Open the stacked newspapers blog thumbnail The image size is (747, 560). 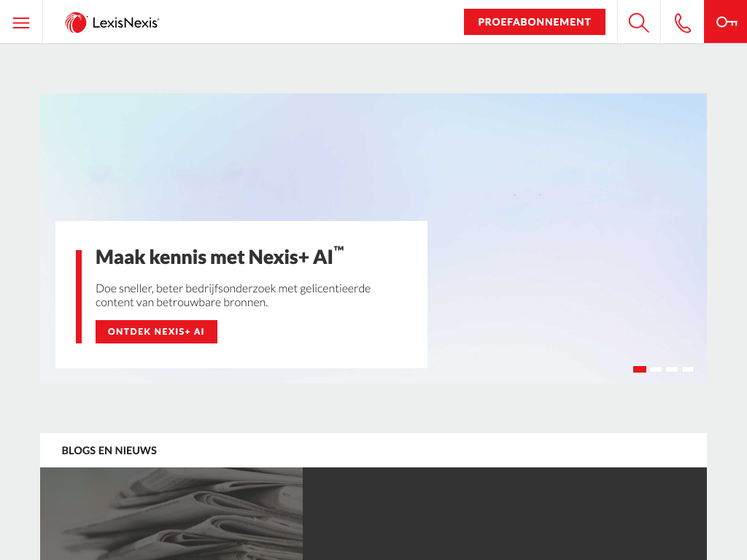(171, 513)
